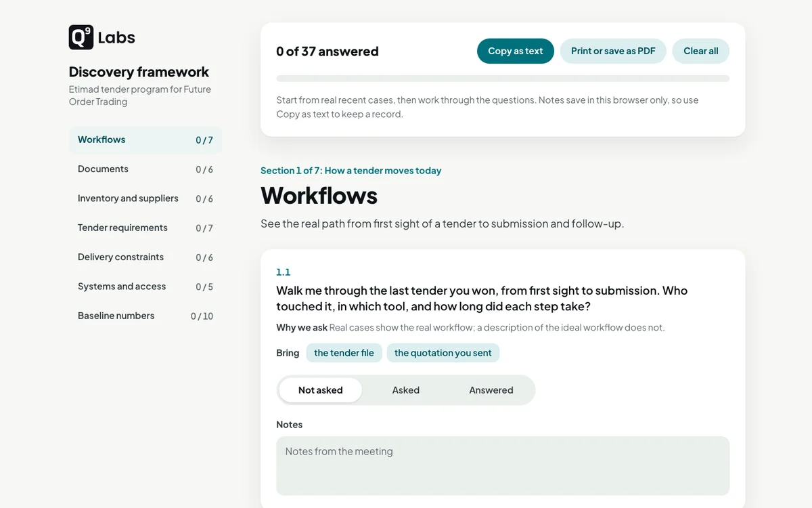
Task: Click the 0 / 10 count for Baseline numbers
Action: click(202, 316)
